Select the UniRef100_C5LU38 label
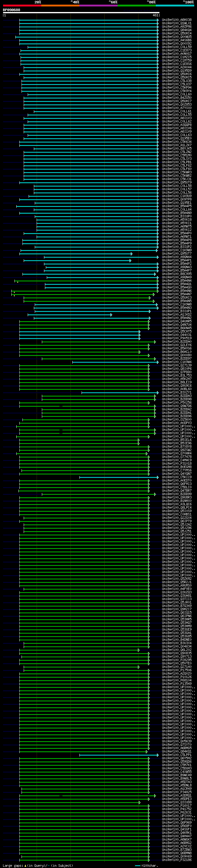Image resolution: width=197 pixels, height=868 pixels. tap(177, 81)
